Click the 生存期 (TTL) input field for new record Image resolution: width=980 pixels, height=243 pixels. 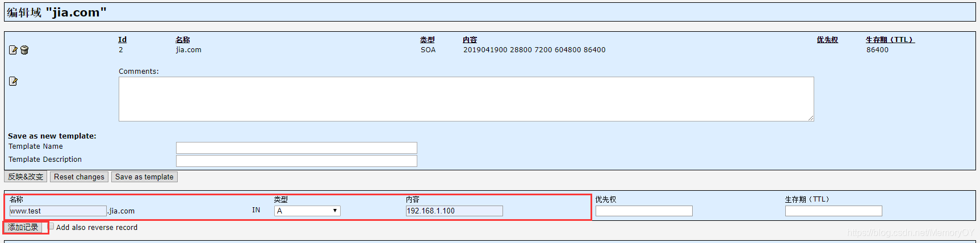tap(834, 211)
